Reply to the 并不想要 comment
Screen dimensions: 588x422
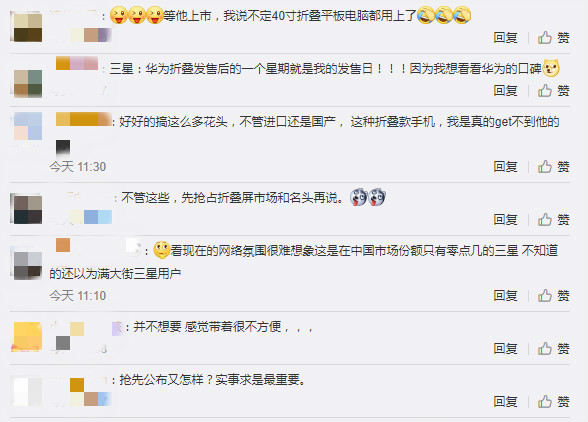(x=505, y=348)
